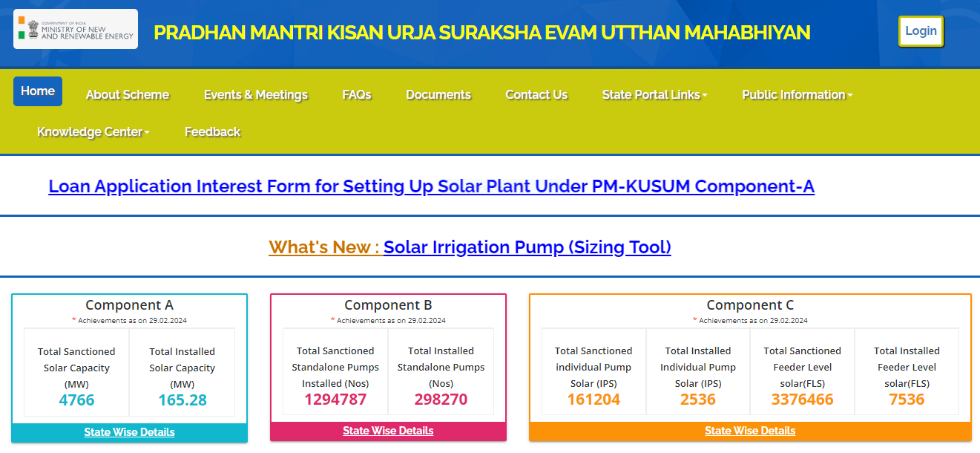Click the installed solar capacity value 165.28
This screenshot has width=980, height=453.
click(x=182, y=400)
